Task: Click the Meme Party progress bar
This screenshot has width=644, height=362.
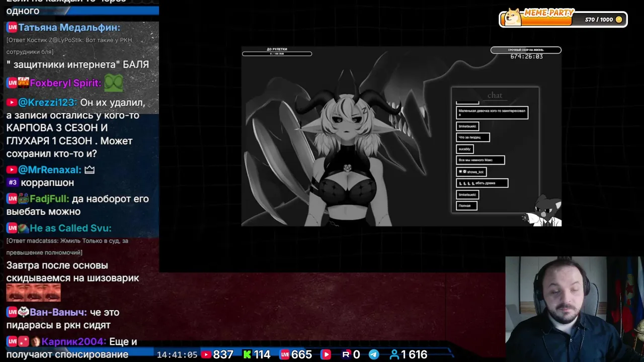Action: click(563, 20)
